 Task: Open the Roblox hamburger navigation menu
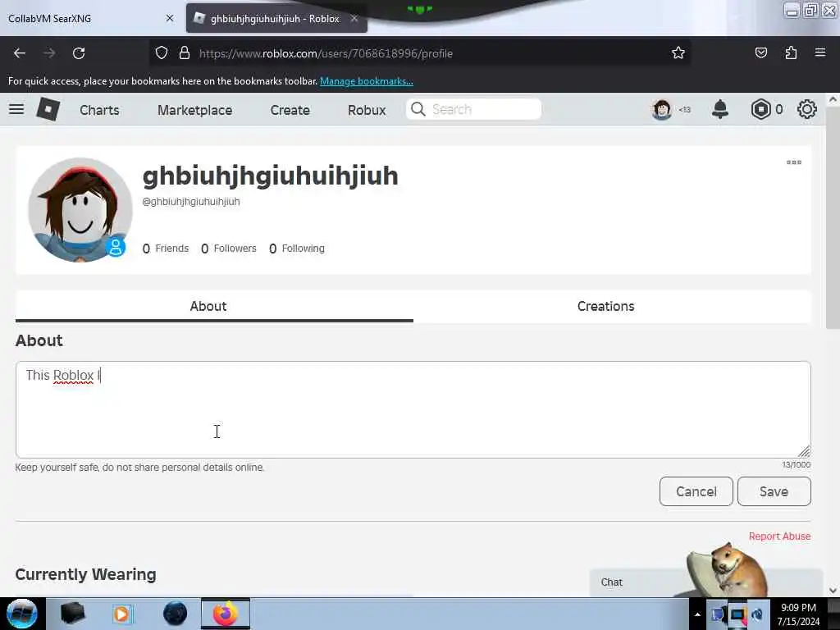(x=16, y=109)
